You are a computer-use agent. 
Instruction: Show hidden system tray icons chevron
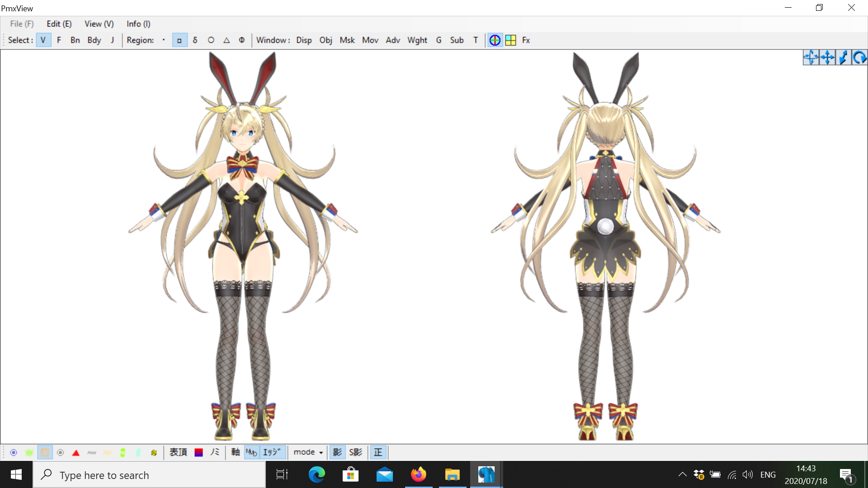[682, 474]
